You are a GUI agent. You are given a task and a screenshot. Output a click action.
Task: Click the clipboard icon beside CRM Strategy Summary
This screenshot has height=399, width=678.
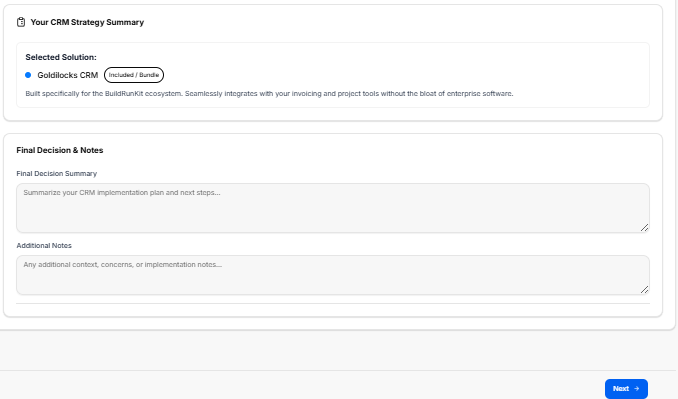coord(21,22)
